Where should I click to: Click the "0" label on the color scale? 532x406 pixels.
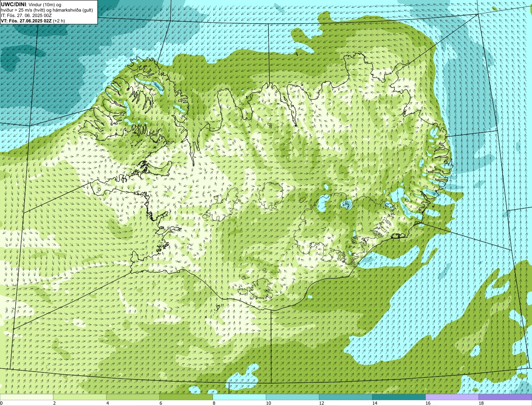pos(1,403)
